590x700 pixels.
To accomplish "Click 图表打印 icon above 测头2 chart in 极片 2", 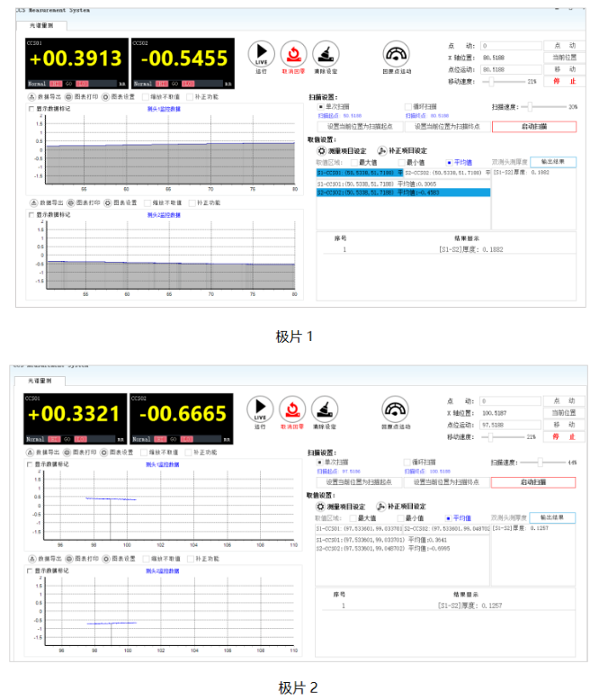I will (69, 559).
